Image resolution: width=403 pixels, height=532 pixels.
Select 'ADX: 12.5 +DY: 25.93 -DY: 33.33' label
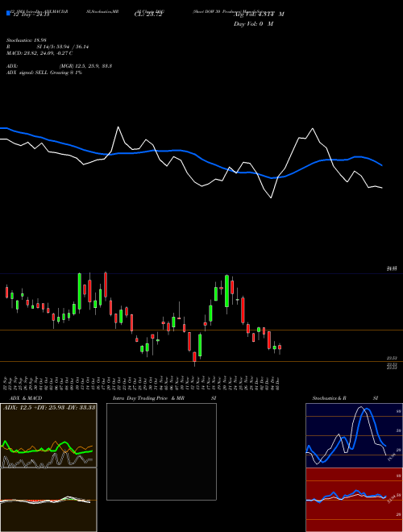49,407
